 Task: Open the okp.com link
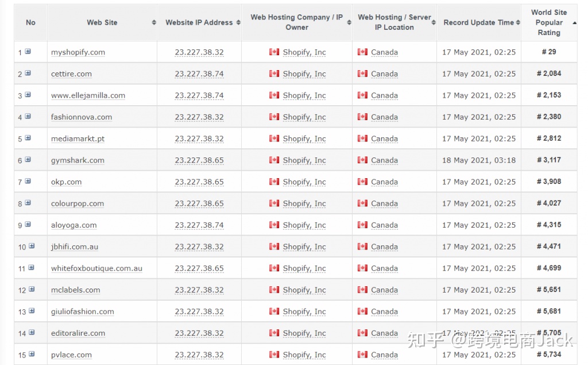coord(67,182)
